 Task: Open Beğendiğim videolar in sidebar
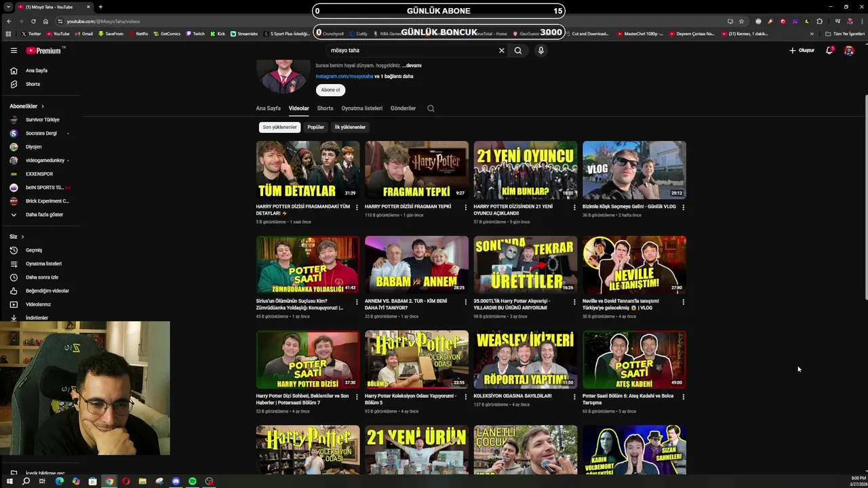tap(39, 291)
